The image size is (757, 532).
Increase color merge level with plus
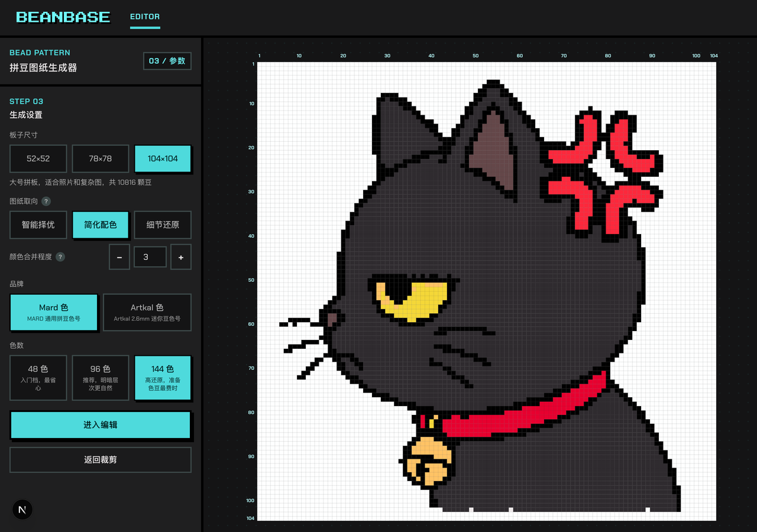181,257
